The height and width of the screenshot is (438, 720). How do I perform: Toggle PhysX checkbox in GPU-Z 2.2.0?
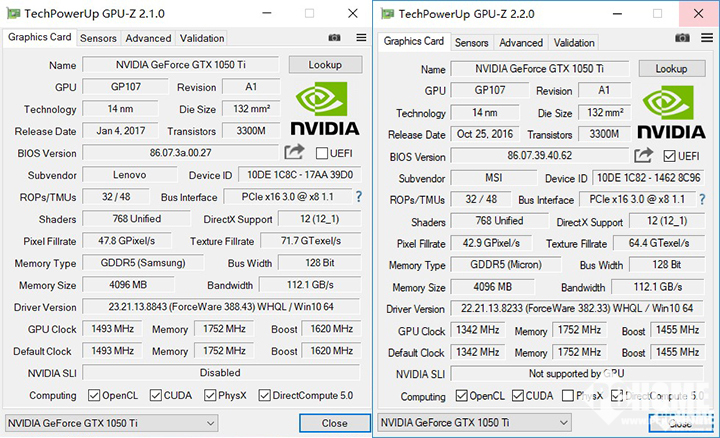point(568,396)
